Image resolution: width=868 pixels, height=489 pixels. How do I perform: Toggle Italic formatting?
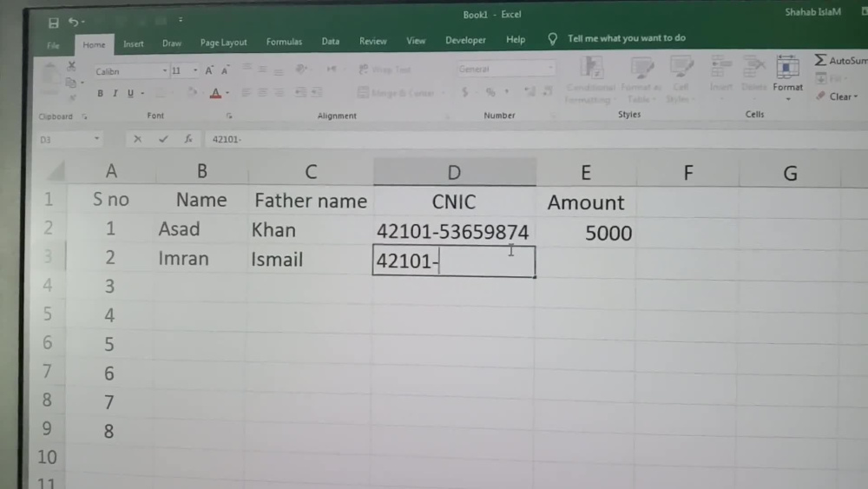(x=115, y=93)
